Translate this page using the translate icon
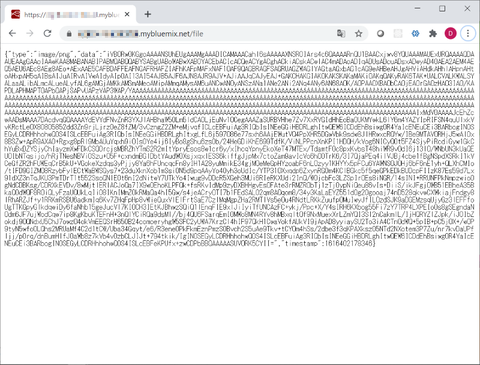This screenshot has height=365, width=480. 341,34
